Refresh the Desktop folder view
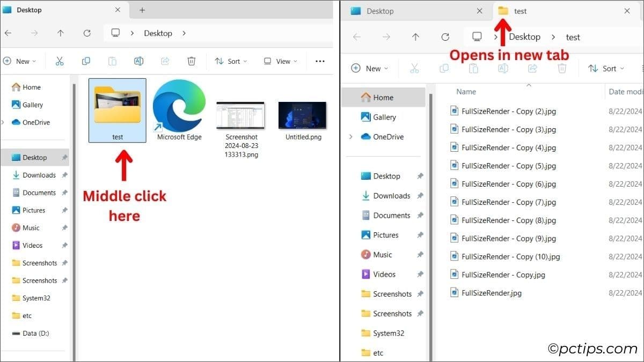This screenshot has height=362, width=644. tap(87, 33)
